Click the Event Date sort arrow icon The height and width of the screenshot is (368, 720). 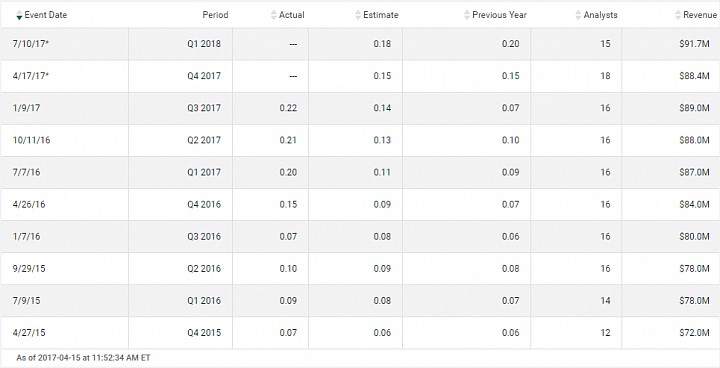(19, 15)
